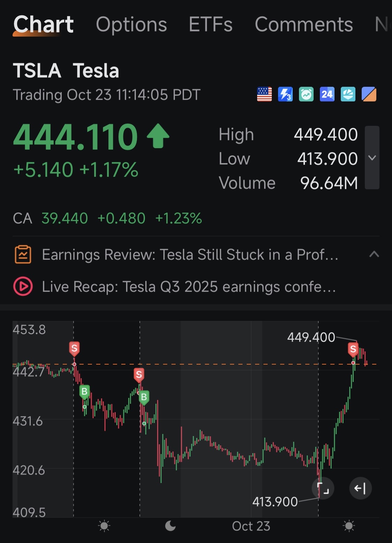
Task: Select the moon overnight session marker
Action: click(170, 526)
